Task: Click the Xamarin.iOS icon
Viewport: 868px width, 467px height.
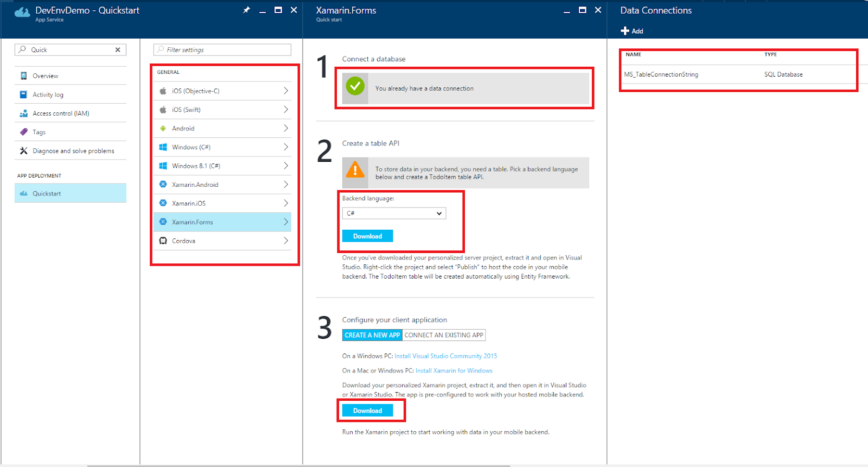Action: pyautogui.click(x=163, y=203)
